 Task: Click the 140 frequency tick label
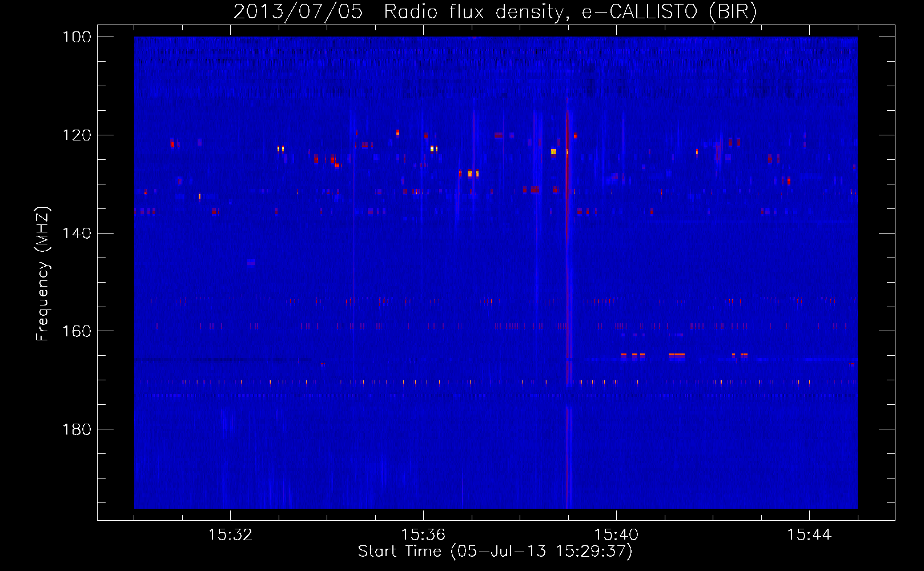pyautogui.click(x=77, y=234)
